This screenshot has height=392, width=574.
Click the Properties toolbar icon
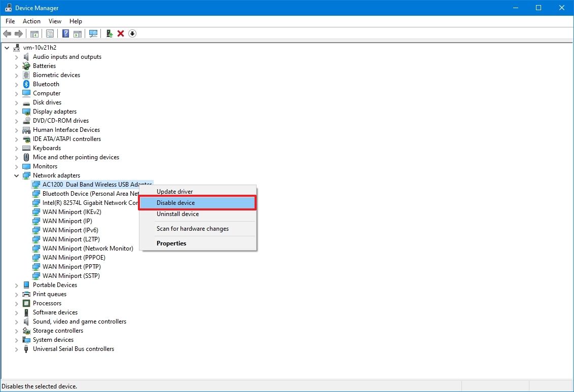pos(50,33)
